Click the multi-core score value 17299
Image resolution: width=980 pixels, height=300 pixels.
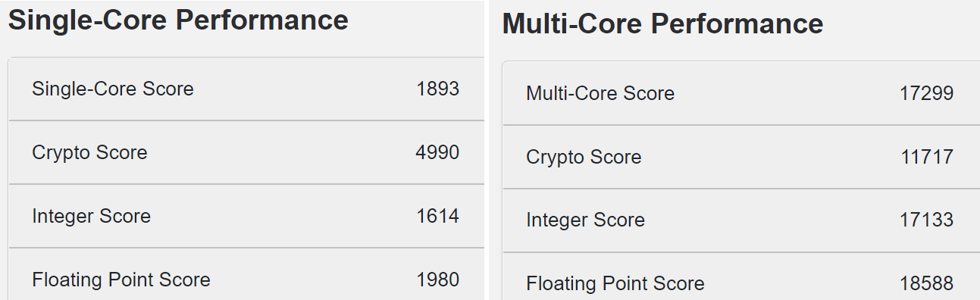click(x=927, y=93)
